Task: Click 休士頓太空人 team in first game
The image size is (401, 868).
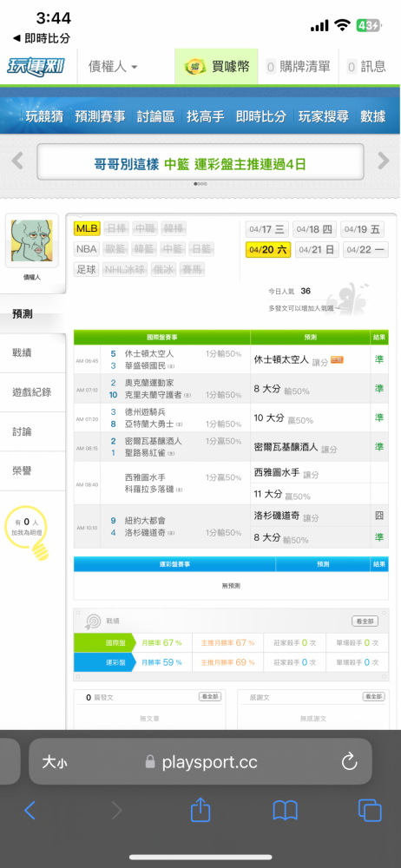Action: [x=149, y=353]
